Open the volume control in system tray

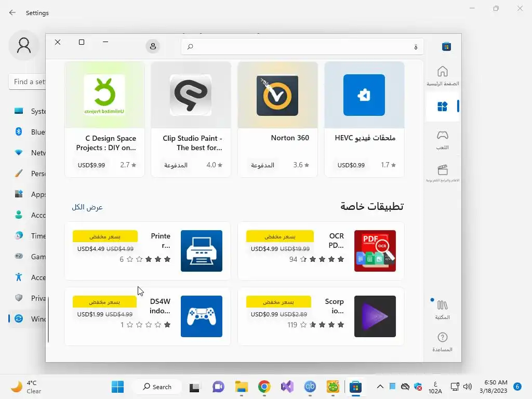coord(468,387)
